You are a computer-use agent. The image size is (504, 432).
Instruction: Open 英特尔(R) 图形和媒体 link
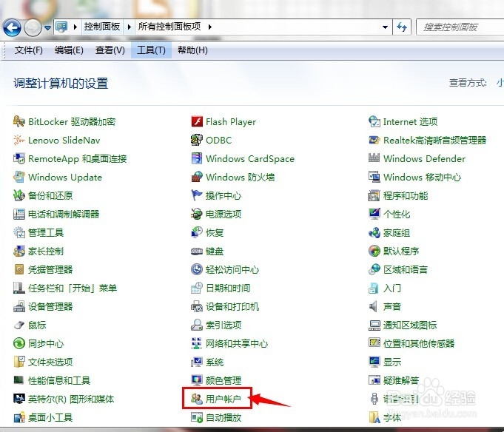tap(71, 399)
